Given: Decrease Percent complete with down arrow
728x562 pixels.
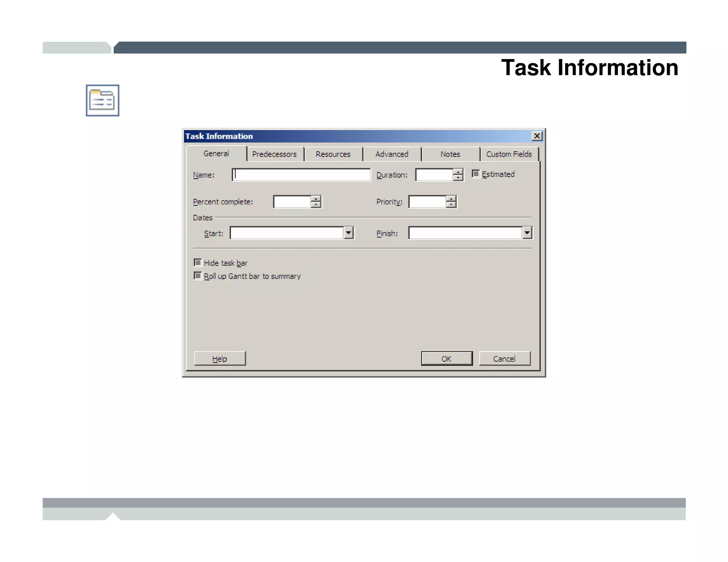Looking at the screenshot, I should [x=316, y=205].
